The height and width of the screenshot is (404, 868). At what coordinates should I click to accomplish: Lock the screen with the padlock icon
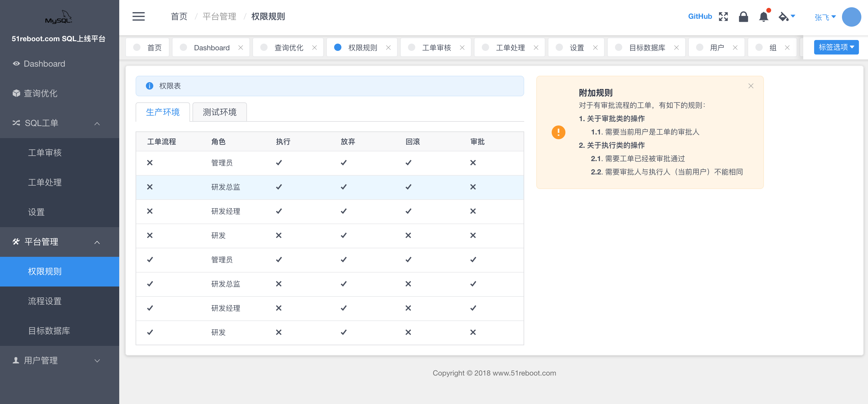pyautogui.click(x=743, y=17)
